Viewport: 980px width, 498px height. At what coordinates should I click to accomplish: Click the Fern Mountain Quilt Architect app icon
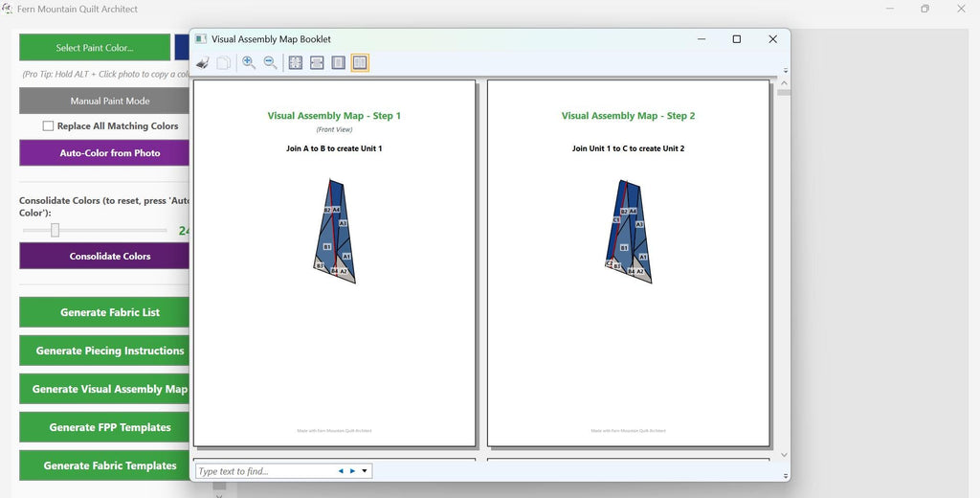point(8,9)
